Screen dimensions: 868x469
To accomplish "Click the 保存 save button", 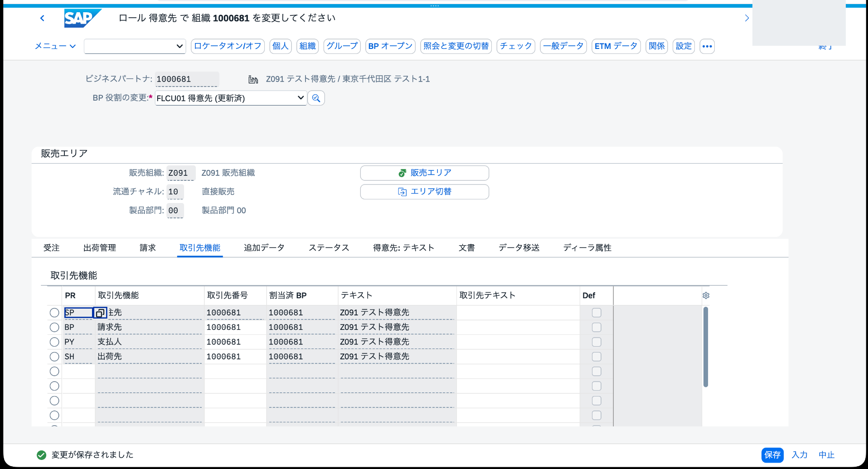I will tap(772, 455).
